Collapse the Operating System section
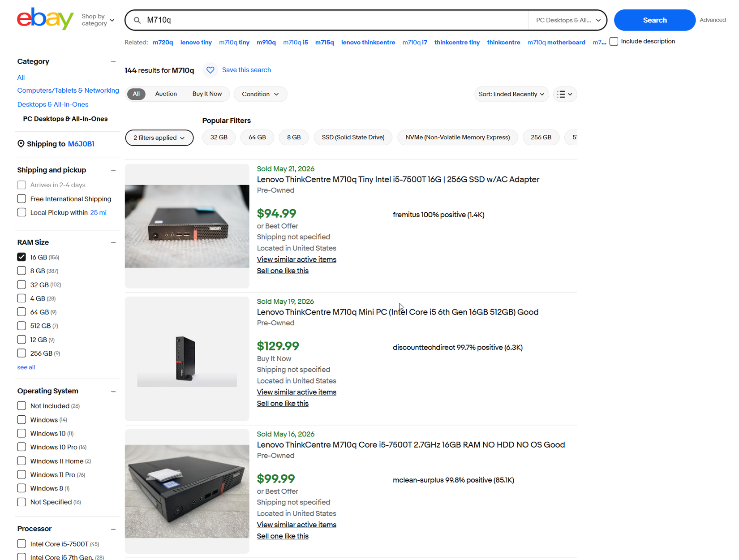The width and height of the screenshot is (739, 560). tap(113, 391)
